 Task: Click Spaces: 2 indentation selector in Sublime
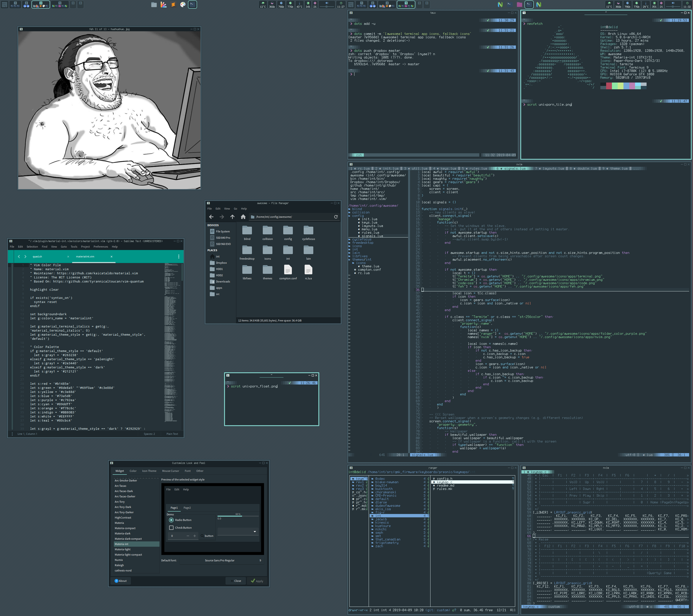pyautogui.click(x=149, y=434)
